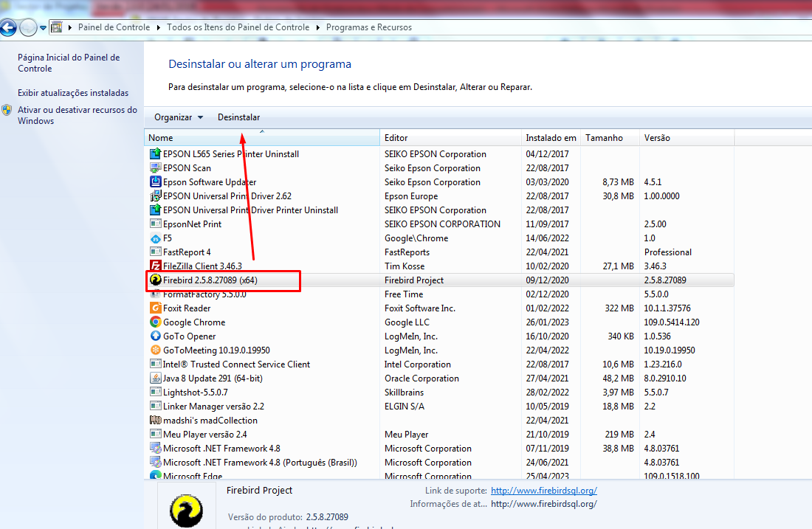Click the Firebird logo thumbnail in details pane
This screenshot has width=812, height=529.
click(186, 511)
